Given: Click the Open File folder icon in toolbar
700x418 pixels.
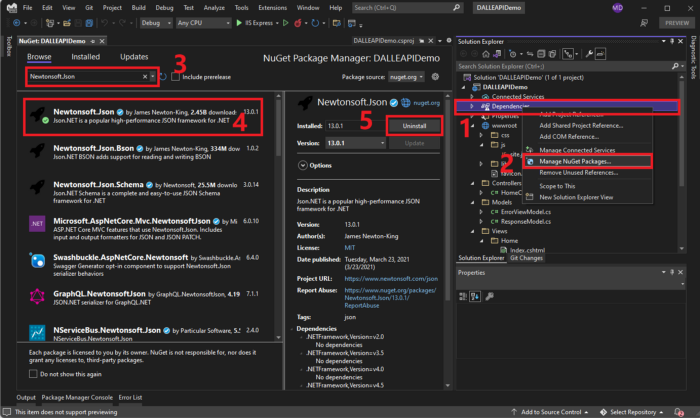Looking at the screenshot, I should 67,23.
